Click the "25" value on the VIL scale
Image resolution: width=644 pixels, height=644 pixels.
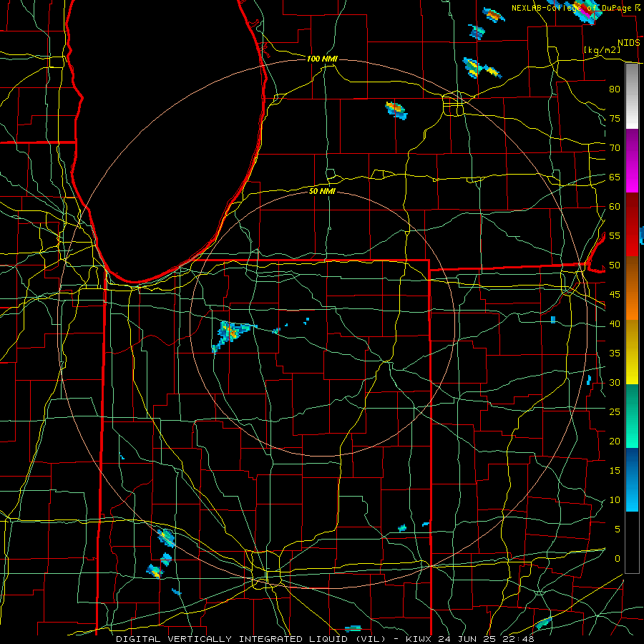click(615, 412)
